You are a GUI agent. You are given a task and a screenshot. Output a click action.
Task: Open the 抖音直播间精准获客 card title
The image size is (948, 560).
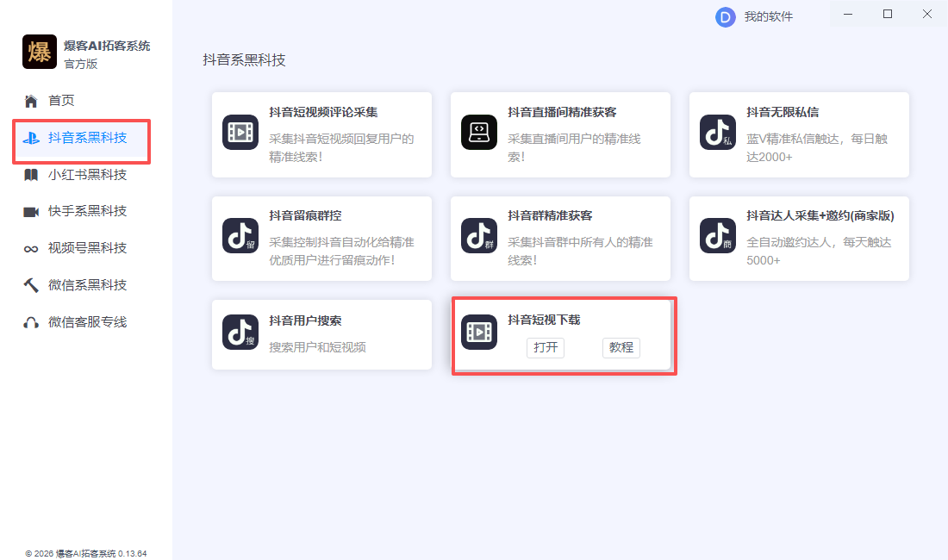562,112
